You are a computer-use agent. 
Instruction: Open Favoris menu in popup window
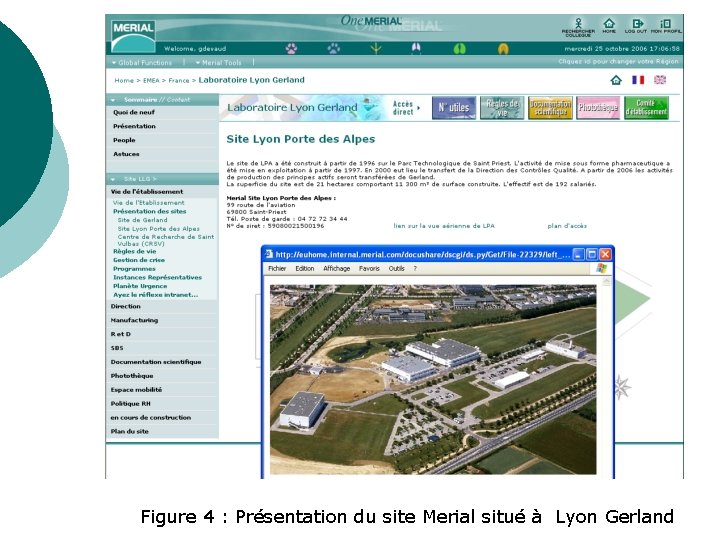[x=369, y=269]
